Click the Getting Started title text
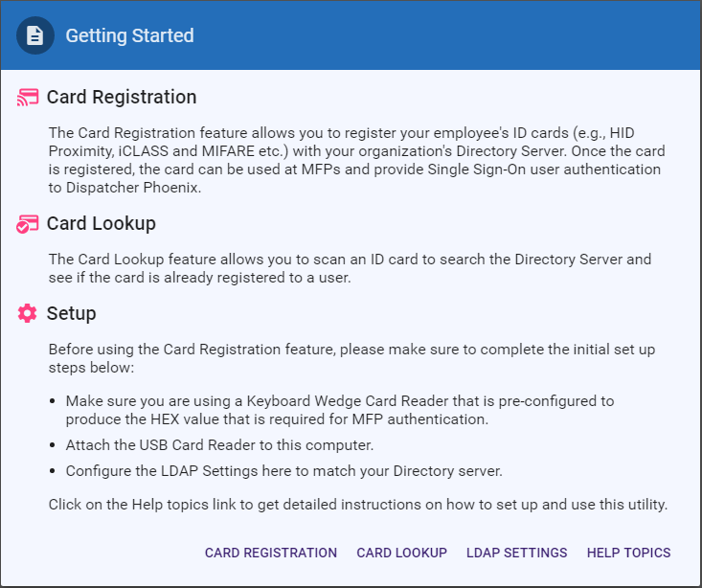702x588 pixels. [130, 35]
